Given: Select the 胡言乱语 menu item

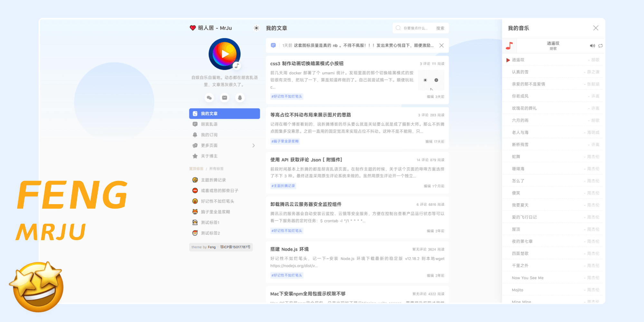Looking at the screenshot, I should click(209, 124).
